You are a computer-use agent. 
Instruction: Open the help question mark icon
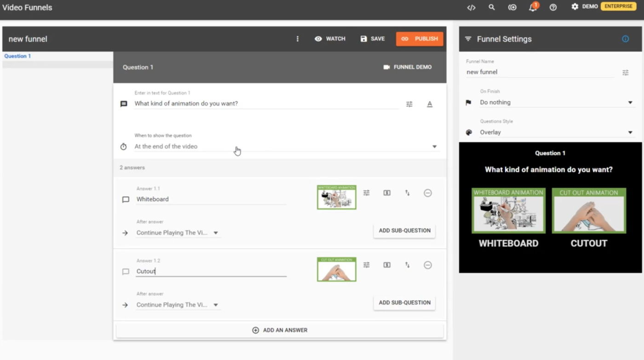coord(553,7)
